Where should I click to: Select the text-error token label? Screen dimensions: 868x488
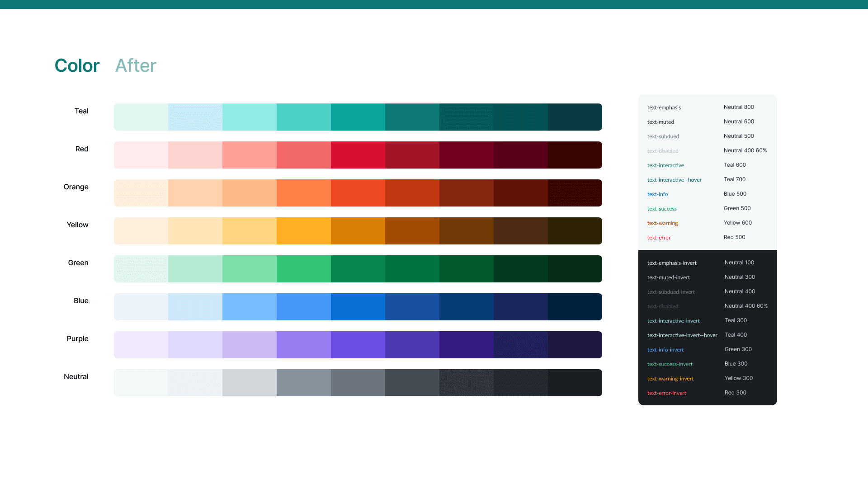(x=659, y=238)
